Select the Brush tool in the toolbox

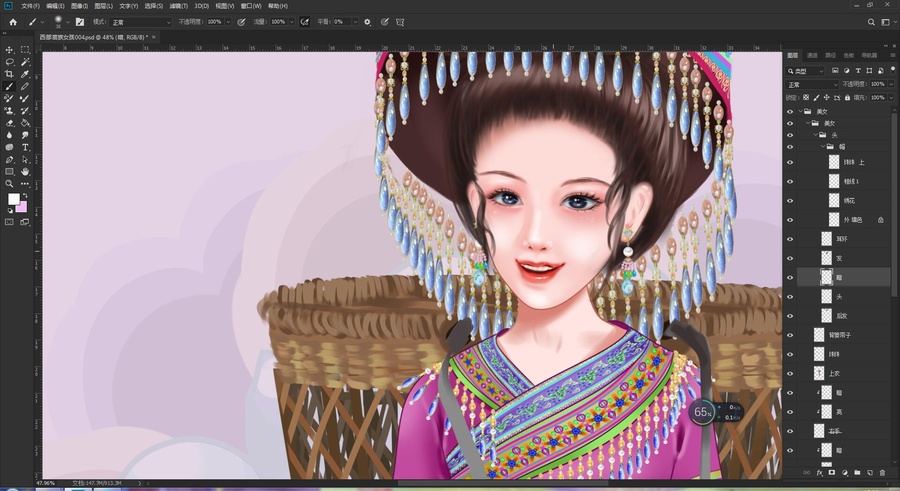9,86
